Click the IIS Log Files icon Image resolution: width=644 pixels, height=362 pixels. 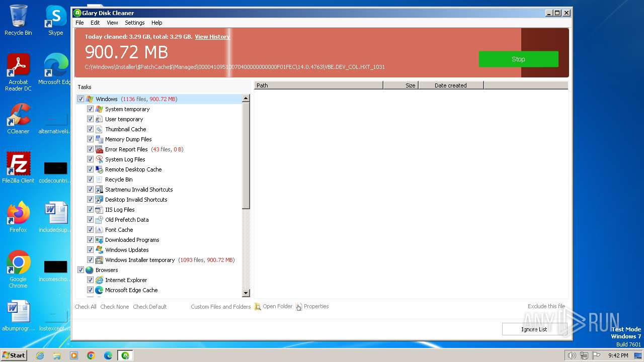click(x=99, y=210)
